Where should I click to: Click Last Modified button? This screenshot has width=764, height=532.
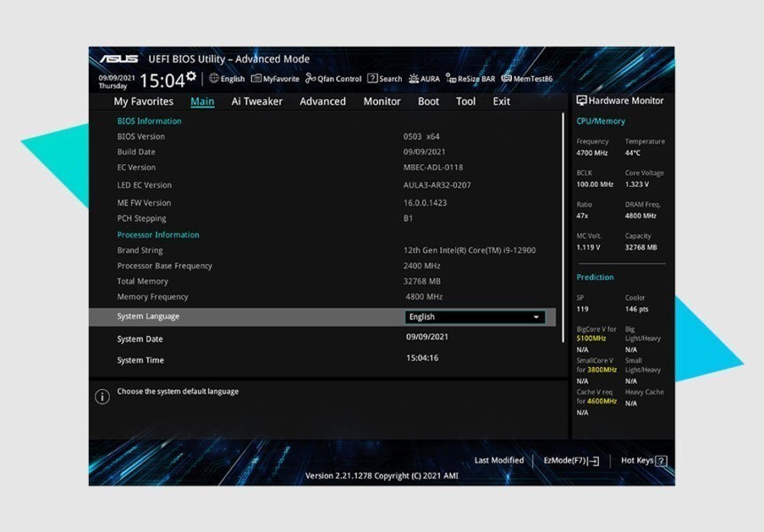pos(499,460)
